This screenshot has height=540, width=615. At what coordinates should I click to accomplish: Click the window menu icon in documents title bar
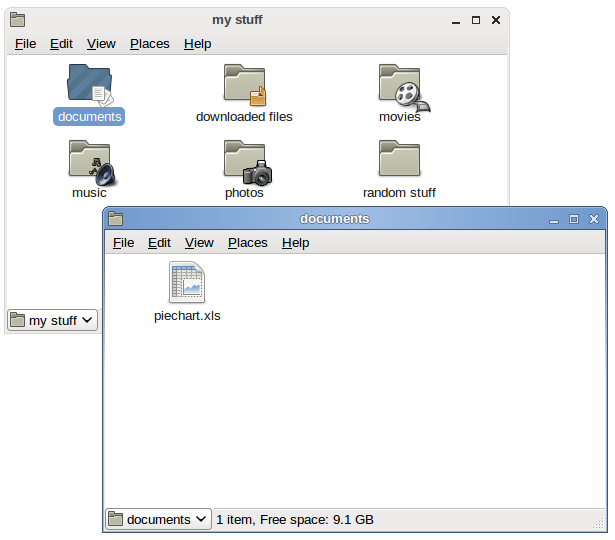116,219
